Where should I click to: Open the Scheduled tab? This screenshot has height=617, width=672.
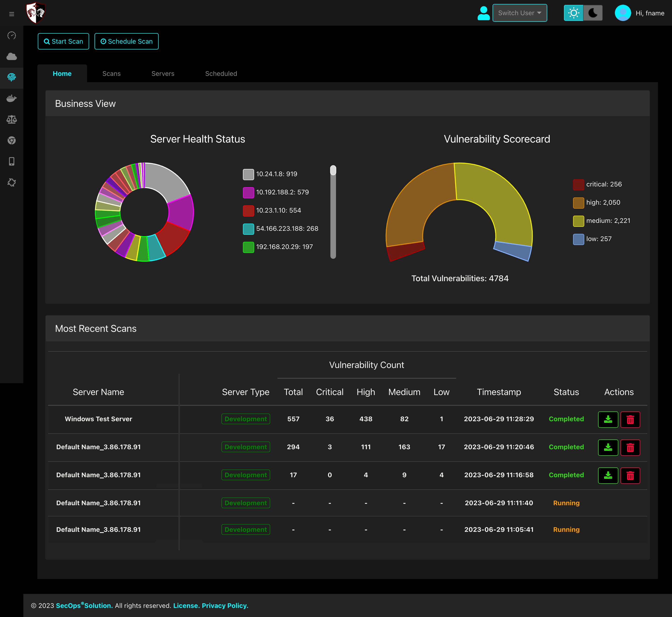click(x=221, y=74)
